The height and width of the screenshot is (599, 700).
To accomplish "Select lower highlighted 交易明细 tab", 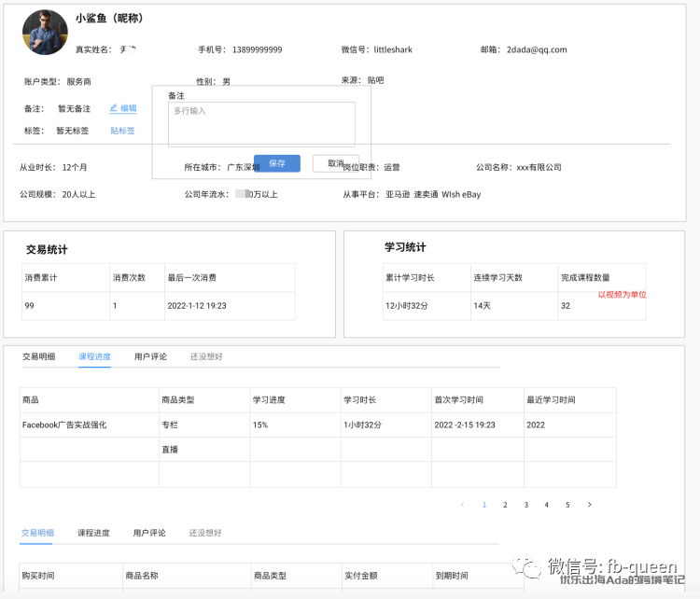I will [x=37, y=533].
